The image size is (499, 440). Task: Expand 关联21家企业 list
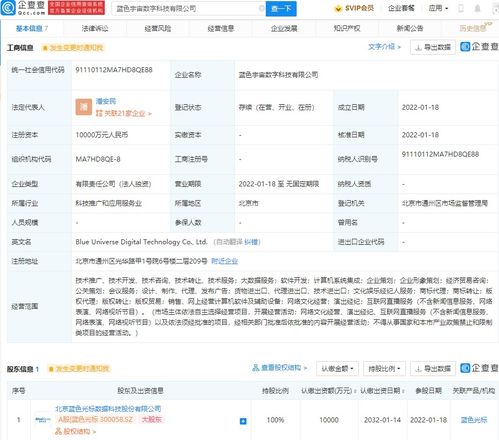coord(124,113)
